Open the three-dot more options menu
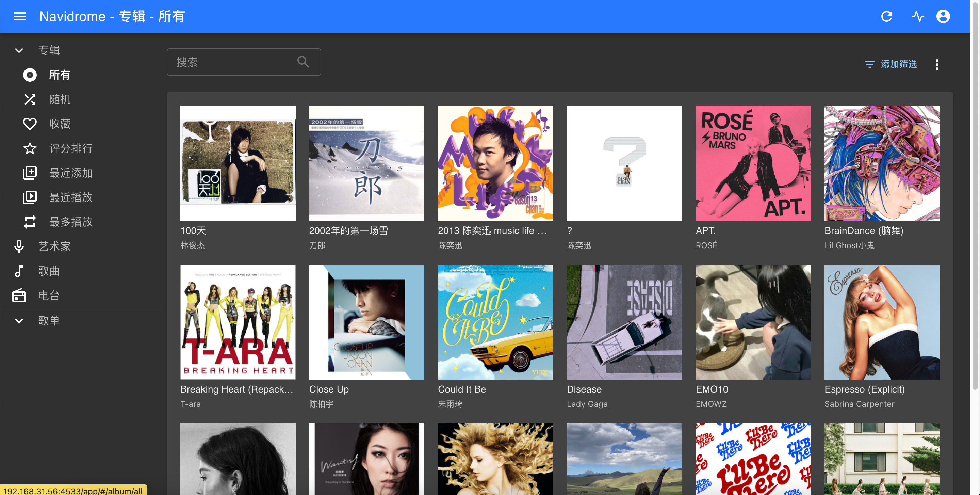 tap(937, 64)
